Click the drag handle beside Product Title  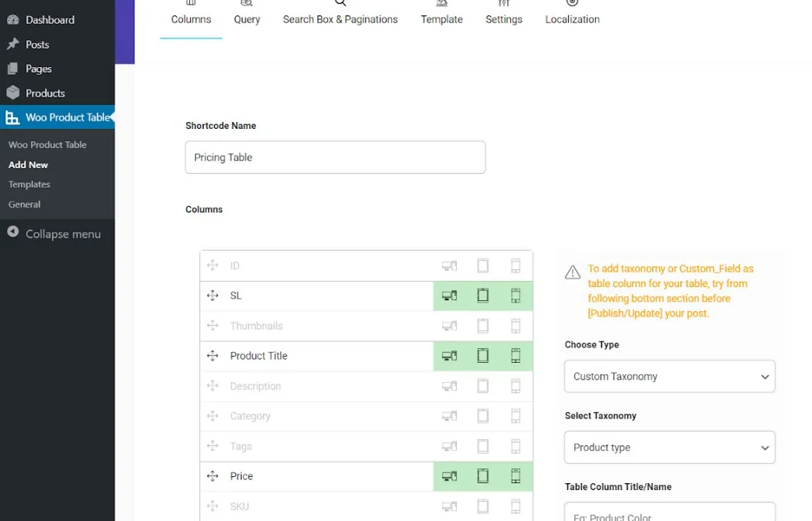(211, 356)
